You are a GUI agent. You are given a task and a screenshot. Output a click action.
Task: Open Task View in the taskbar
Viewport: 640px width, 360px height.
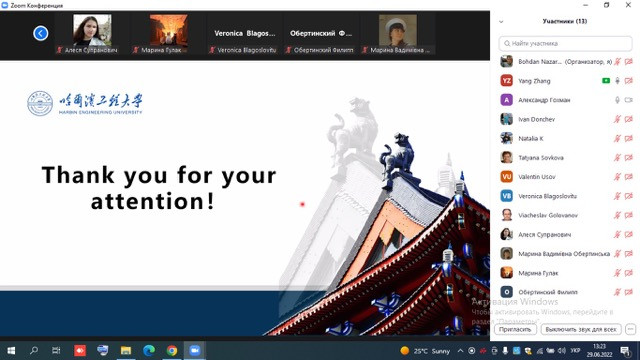[56, 350]
